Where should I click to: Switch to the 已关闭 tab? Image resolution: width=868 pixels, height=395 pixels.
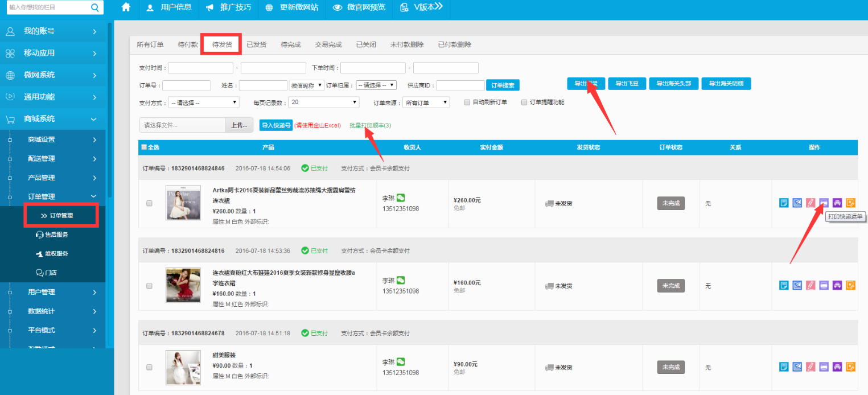(x=366, y=44)
